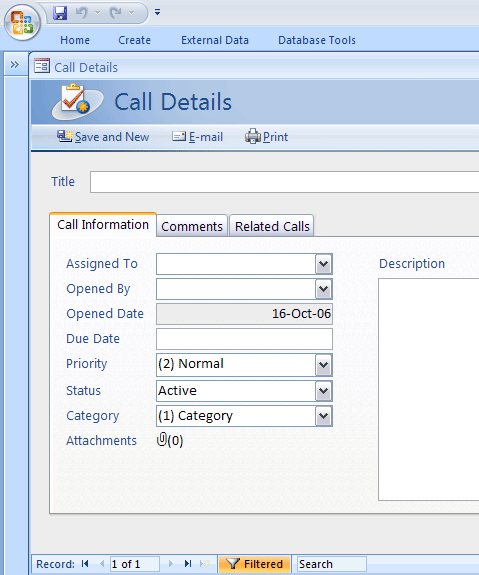
Task: Click into the Description text box
Action: 428,389
